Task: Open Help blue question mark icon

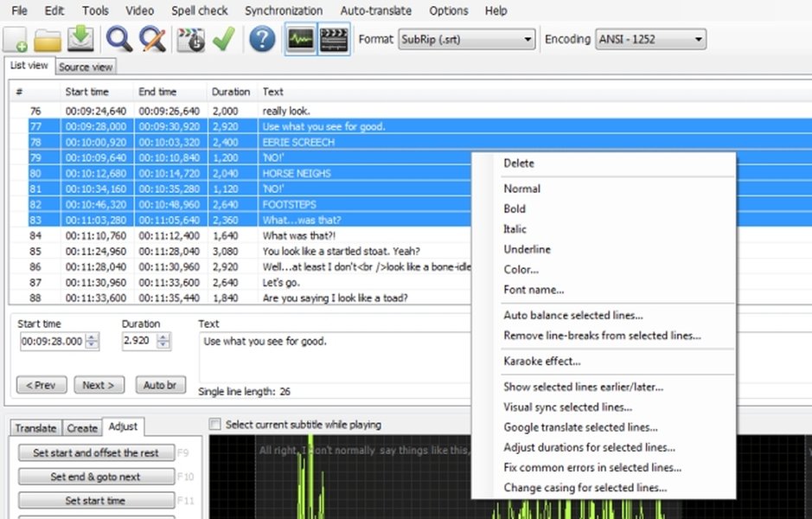Action: [x=263, y=40]
